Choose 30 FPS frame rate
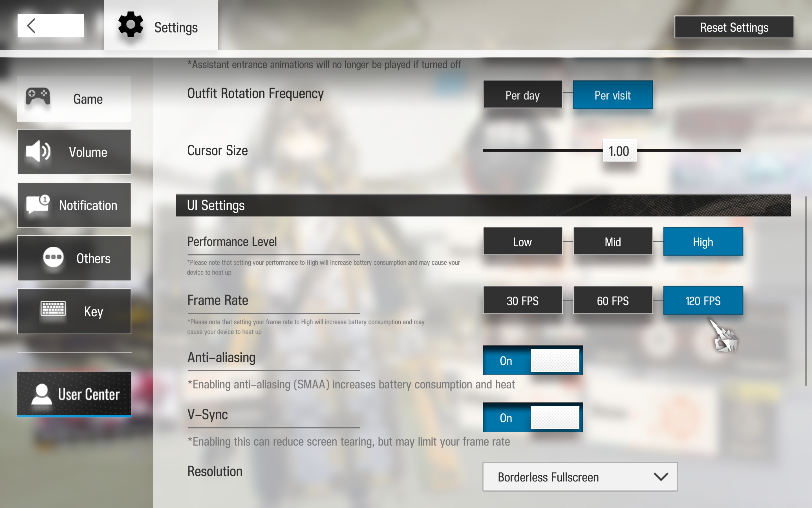The width and height of the screenshot is (812, 508). pyautogui.click(x=523, y=300)
